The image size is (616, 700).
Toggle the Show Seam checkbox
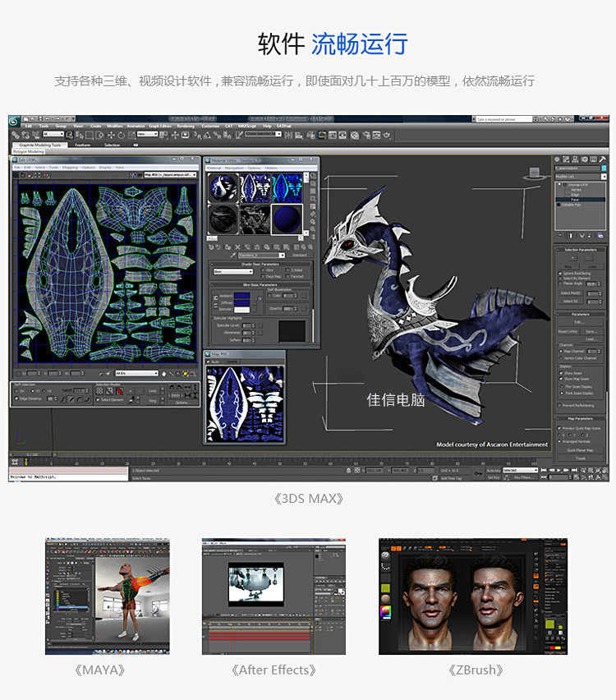(561, 373)
